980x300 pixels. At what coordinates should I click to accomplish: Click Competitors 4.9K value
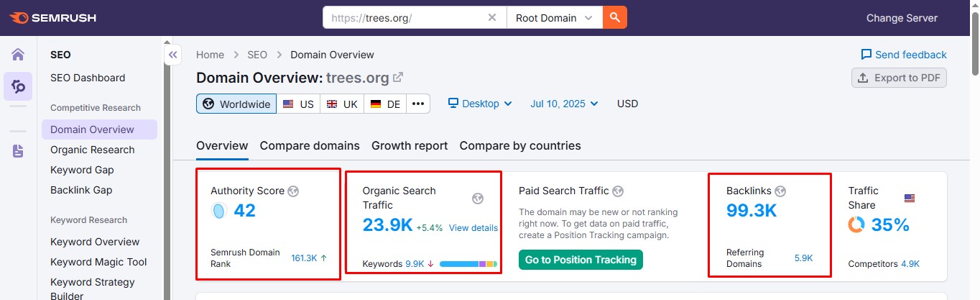tap(910, 264)
